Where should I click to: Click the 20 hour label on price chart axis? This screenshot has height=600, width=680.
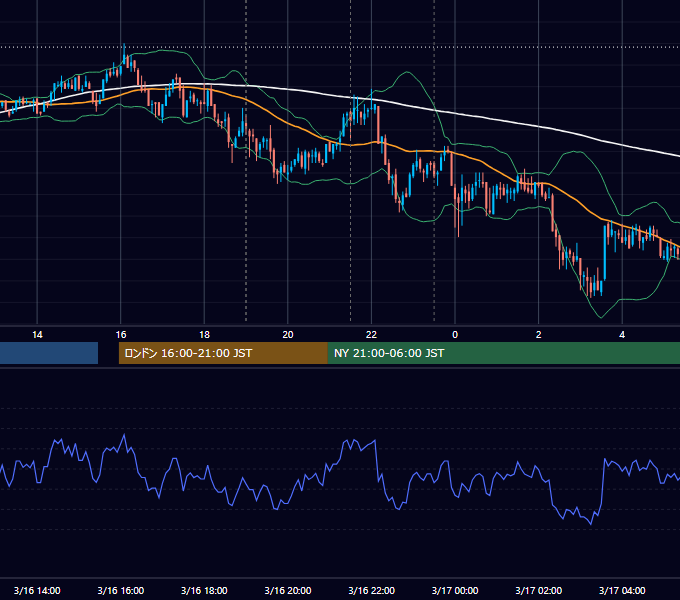pyautogui.click(x=288, y=335)
